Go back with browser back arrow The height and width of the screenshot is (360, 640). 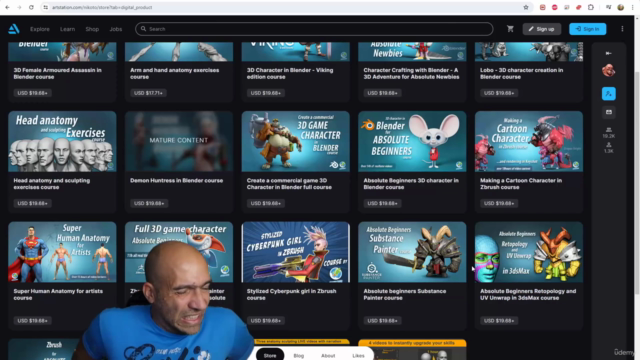pyautogui.click(x=7, y=7)
